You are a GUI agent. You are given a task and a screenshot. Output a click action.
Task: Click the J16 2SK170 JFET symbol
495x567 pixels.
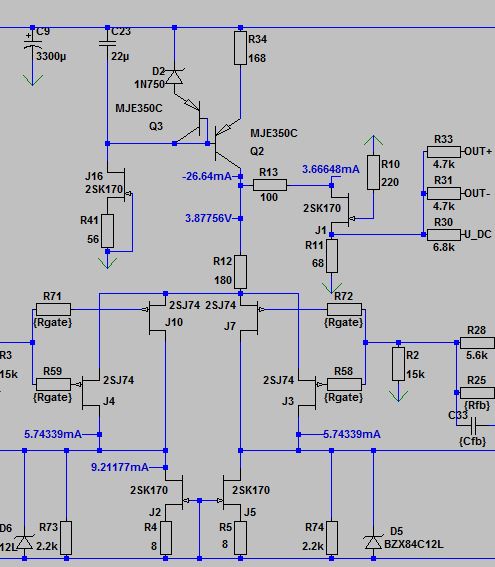tap(121, 184)
